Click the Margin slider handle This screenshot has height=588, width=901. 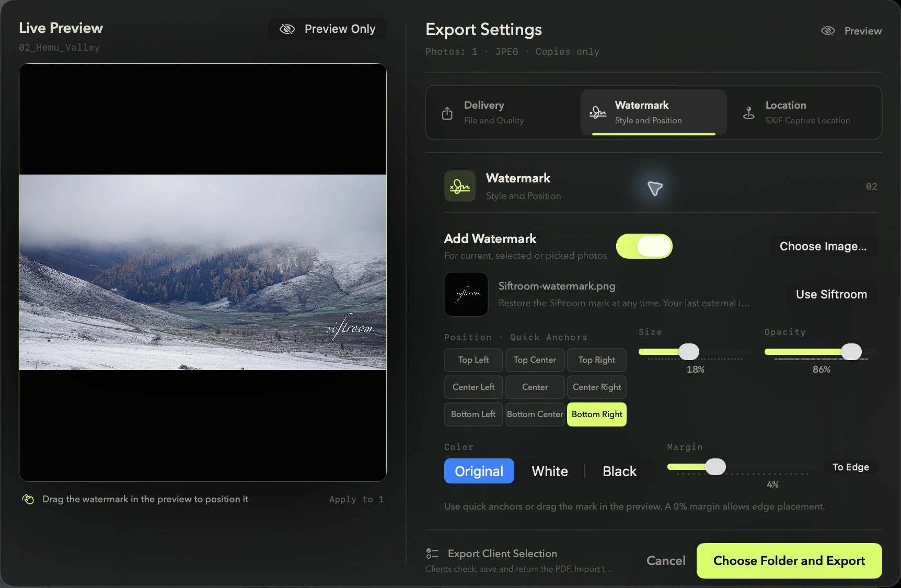tap(715, 467)
